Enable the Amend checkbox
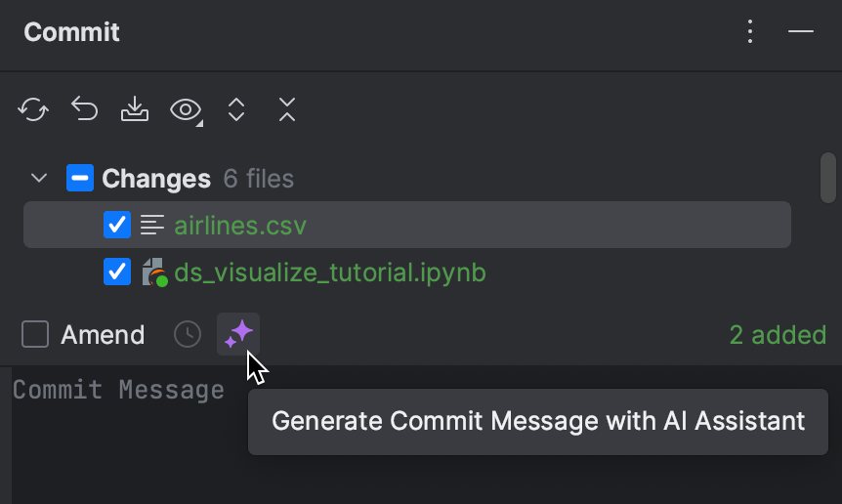The image size is (842, 504). pyautogui.click(x=35, y=334)
